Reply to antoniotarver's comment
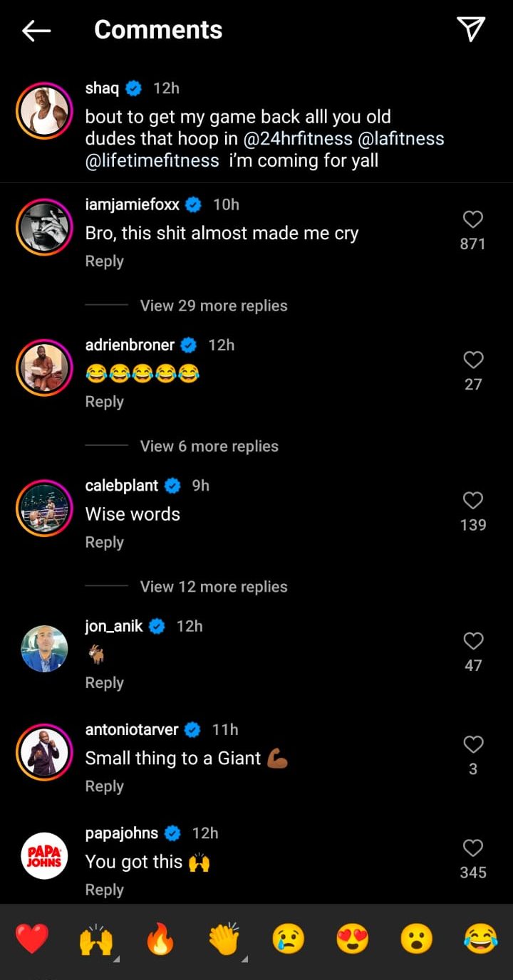Screen dimensions: 513x980 click(x=105, y=786)
